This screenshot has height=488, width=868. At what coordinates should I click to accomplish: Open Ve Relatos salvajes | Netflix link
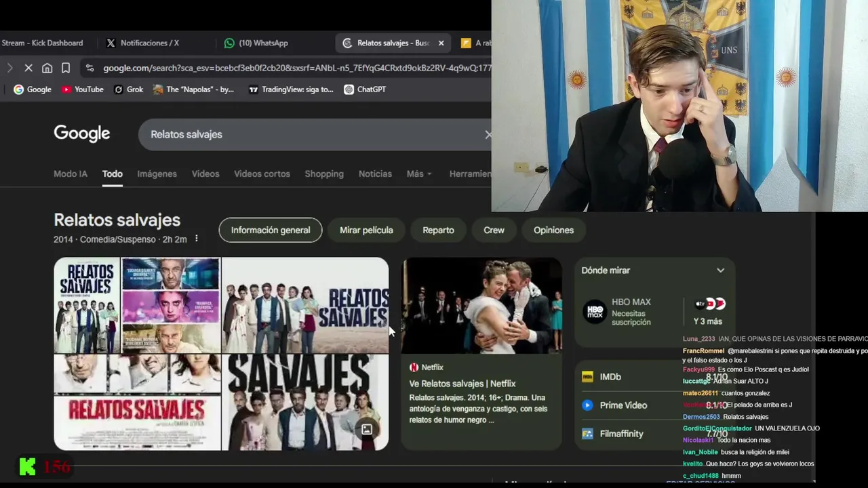coord(462,384)
